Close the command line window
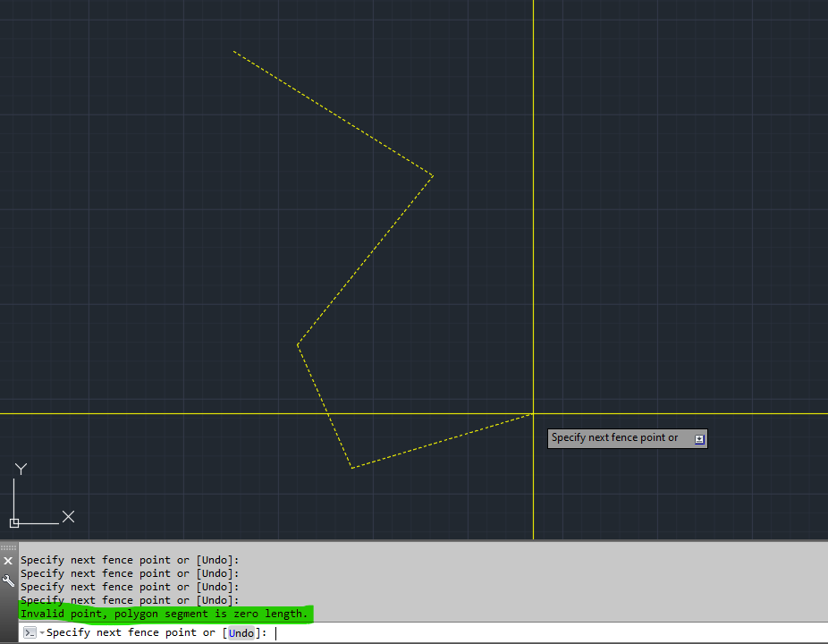The width and height of the screenshot is (828, 644). coord(8,561)
